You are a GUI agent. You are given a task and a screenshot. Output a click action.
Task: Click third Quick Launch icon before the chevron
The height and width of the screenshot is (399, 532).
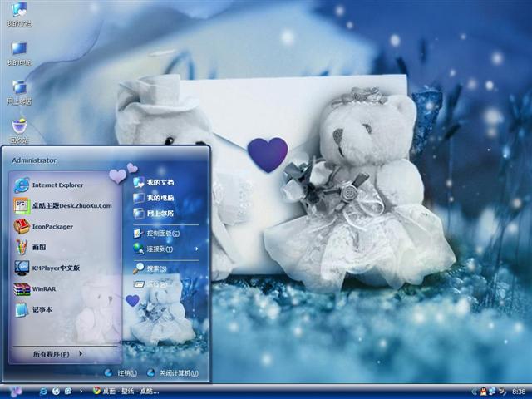[68, 392]
